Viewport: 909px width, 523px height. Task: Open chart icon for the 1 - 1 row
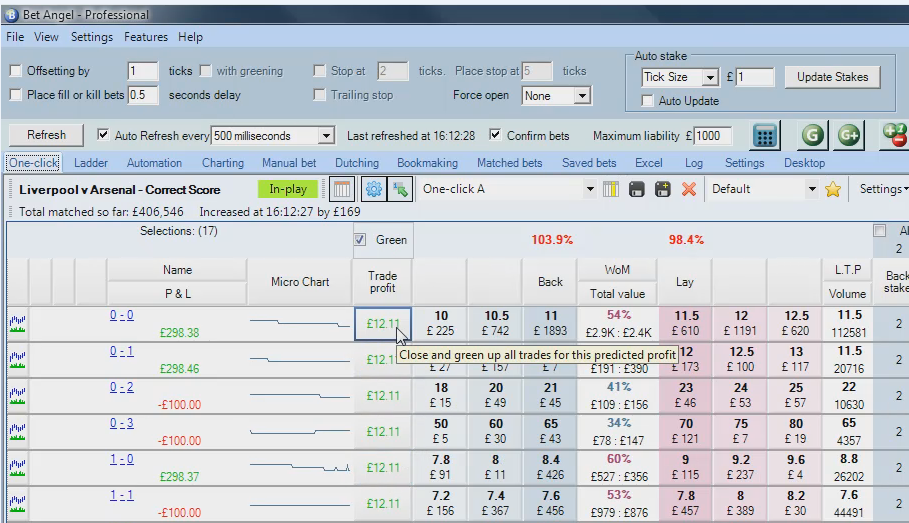click(x=17, y=503)
